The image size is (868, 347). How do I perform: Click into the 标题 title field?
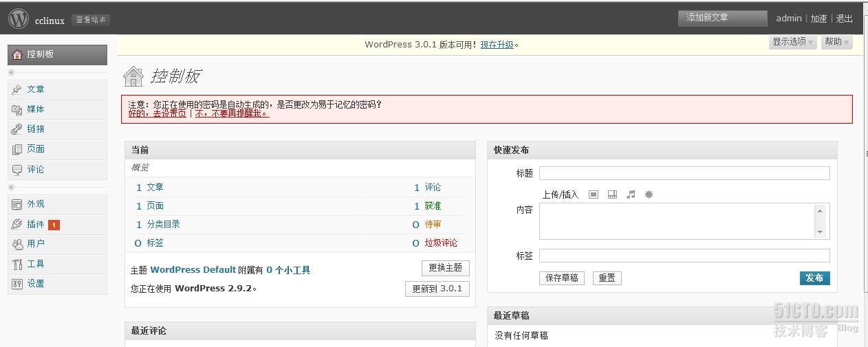coord(684,173)
